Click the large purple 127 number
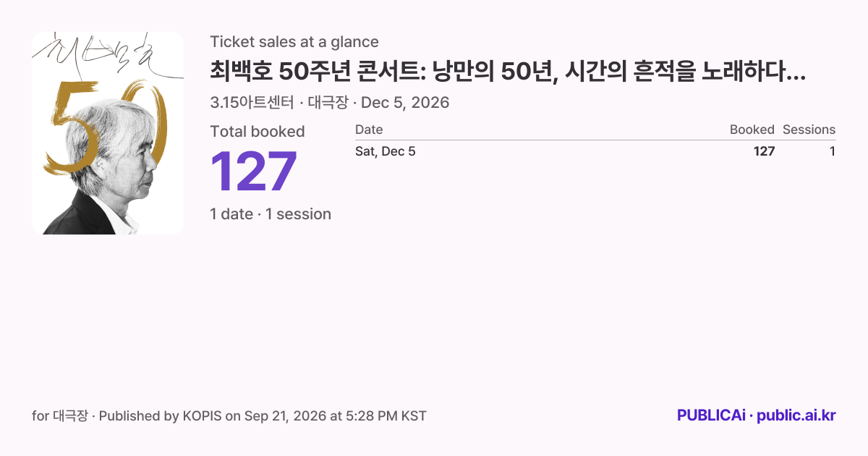Viewport: 868px width, 456px height. pyautogui.click(x=254, y=172)
